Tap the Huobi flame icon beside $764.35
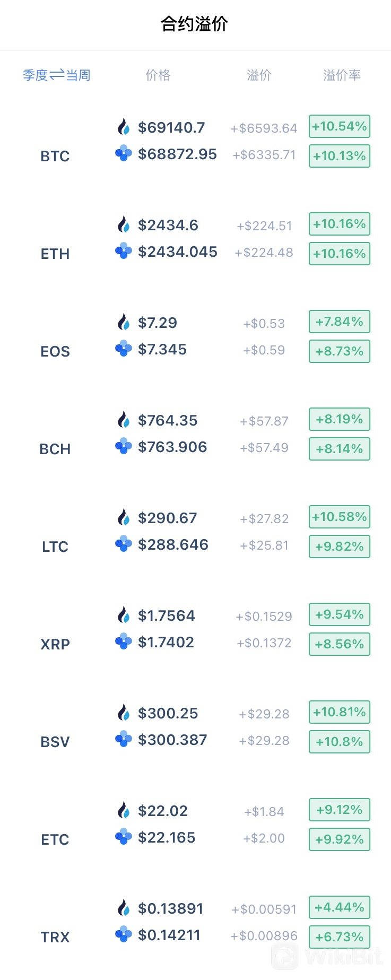The width and height of the screenshot is (391, 980). [x=124, y=420]
